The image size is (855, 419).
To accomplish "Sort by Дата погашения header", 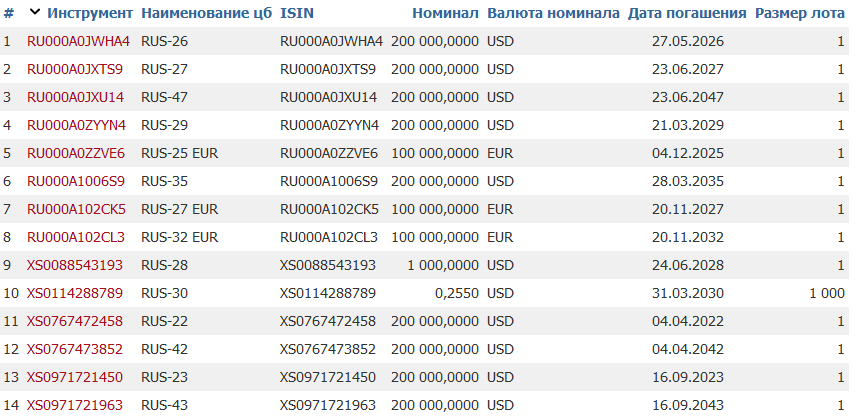I will click(x=687, y=13).
